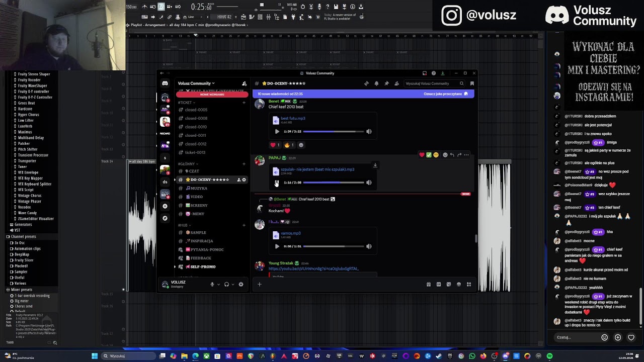Open the vamos.mp3 file link
The height and width of the screenshot is (362, 644).
(x=291, y=233)
